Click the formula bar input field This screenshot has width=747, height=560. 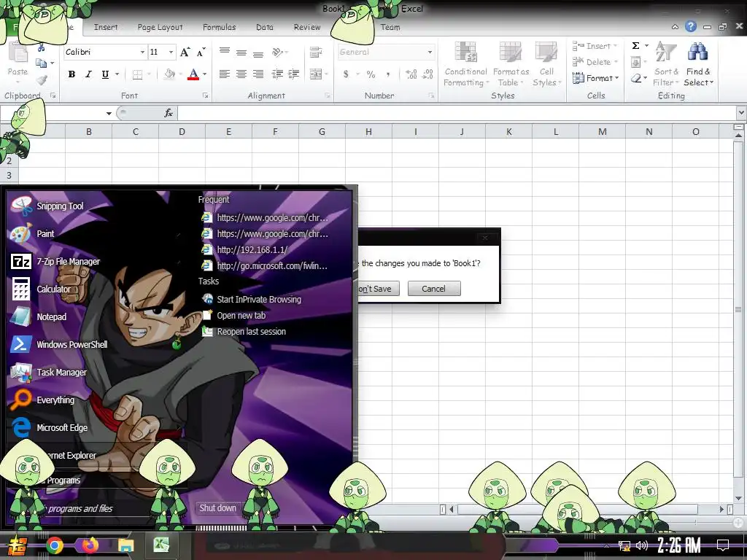[457, 113]
